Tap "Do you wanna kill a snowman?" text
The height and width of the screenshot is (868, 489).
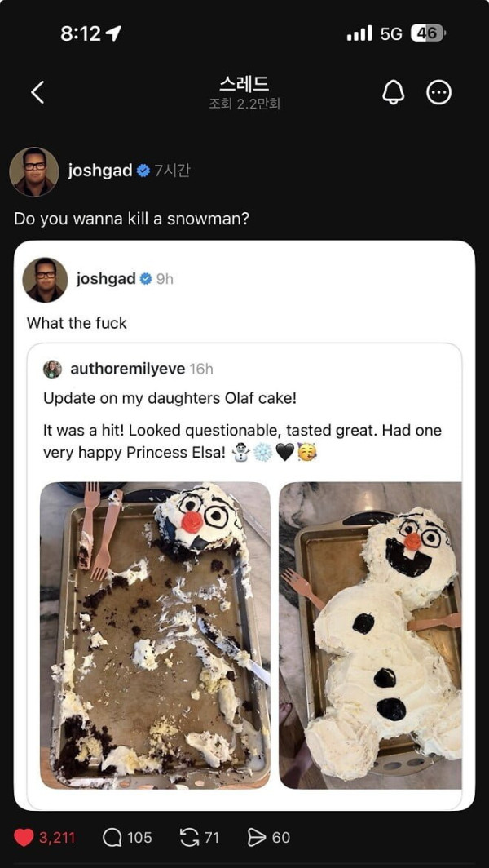pyautogui.click(x=132, y=219)
